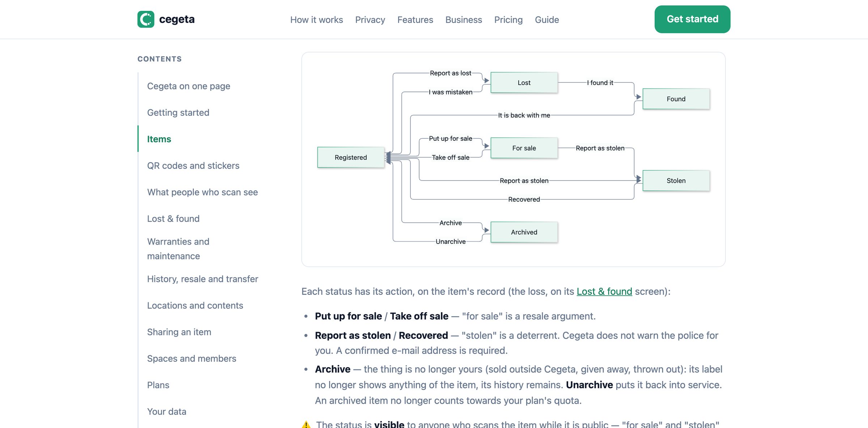The height and width of the screenshot is (428, 868).
Task: Click the 'It is back with me' label
Action: pos(524,115)
